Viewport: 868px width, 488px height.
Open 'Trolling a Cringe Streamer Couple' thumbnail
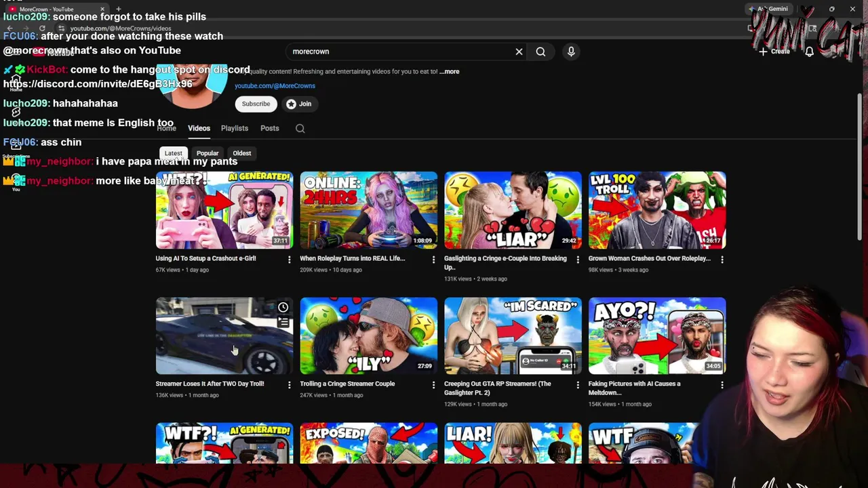369,335
